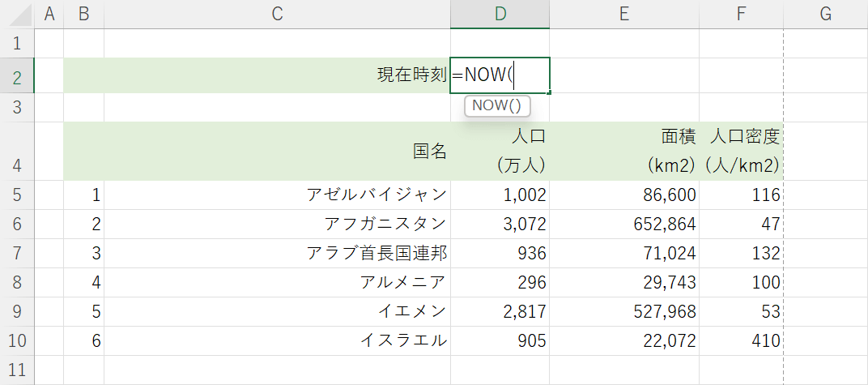The width and height of the screenshot is (868, 385).
Task: Select column C header
Action: 277,14
